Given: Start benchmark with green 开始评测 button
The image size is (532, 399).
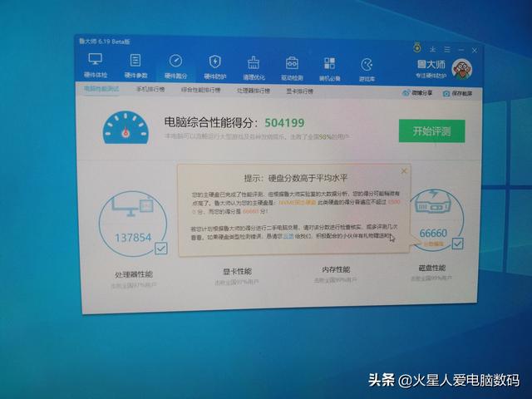Looking at the screenshot, I should pos(431,131).
